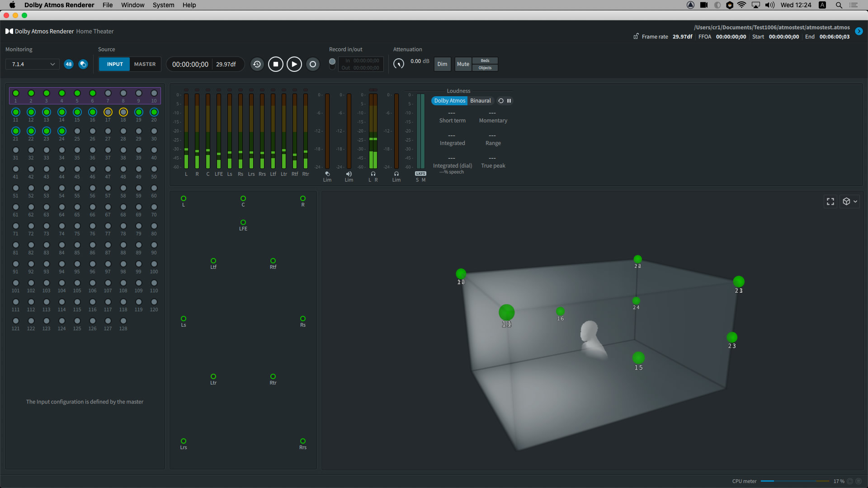Click the Rrs rear surround speaker marker
This screenshot has height=488, width=868.
pos(303,441)
